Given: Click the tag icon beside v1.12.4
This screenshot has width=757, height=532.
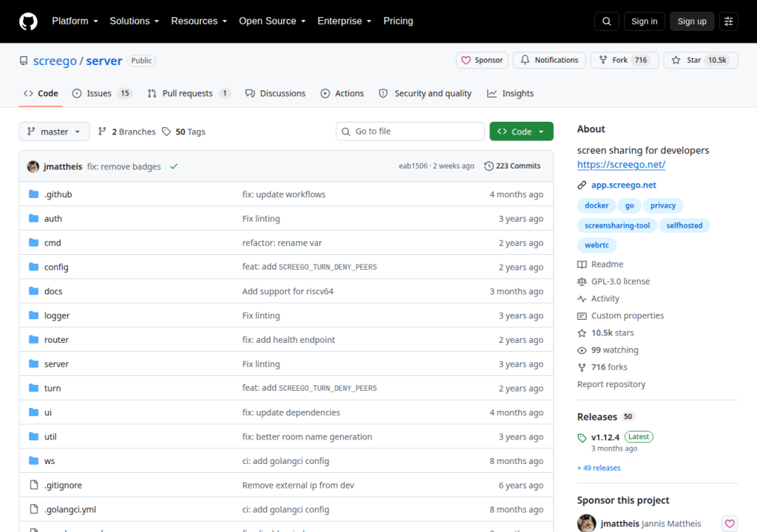Looking at the screenshot, I should coord(582,438).
